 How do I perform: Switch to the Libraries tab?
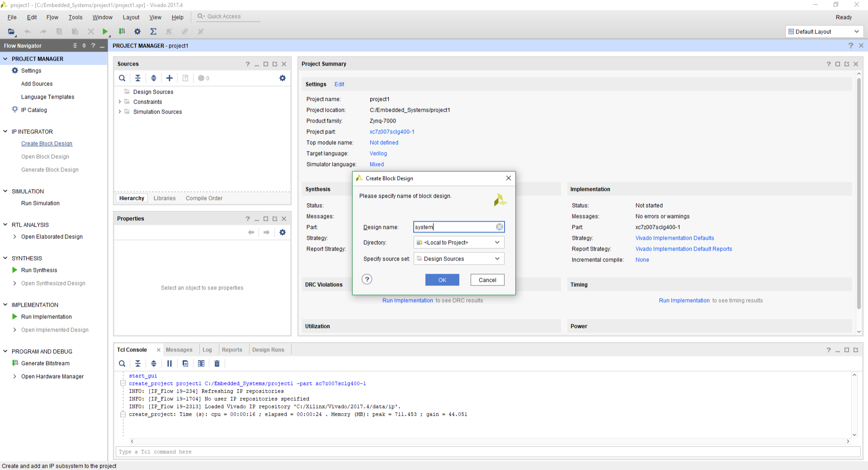coord(165,198)
